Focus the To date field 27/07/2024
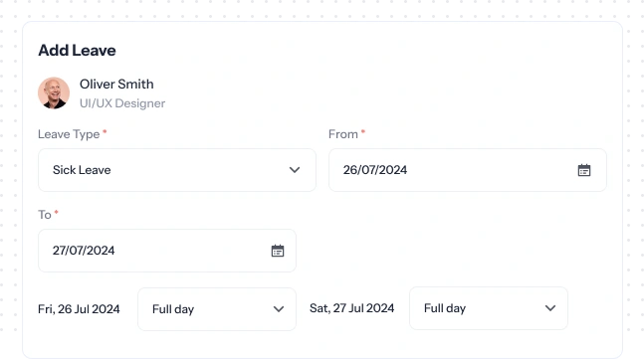 [x=167, y=251]
